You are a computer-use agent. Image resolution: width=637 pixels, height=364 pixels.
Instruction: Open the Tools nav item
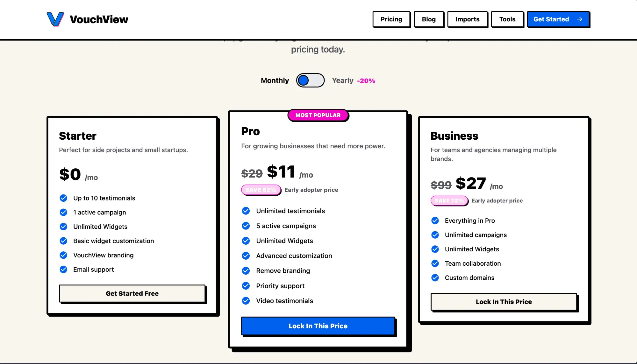507,19
